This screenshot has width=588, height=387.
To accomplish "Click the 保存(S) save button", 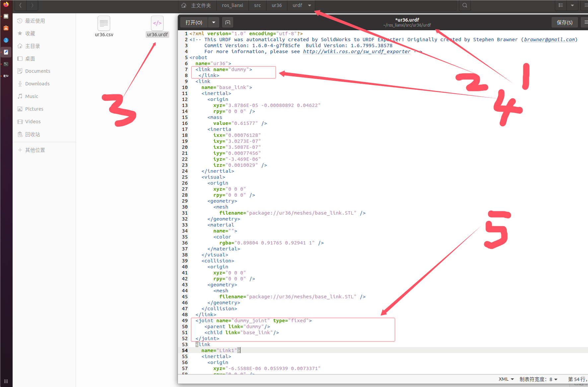I will point(564,22).
